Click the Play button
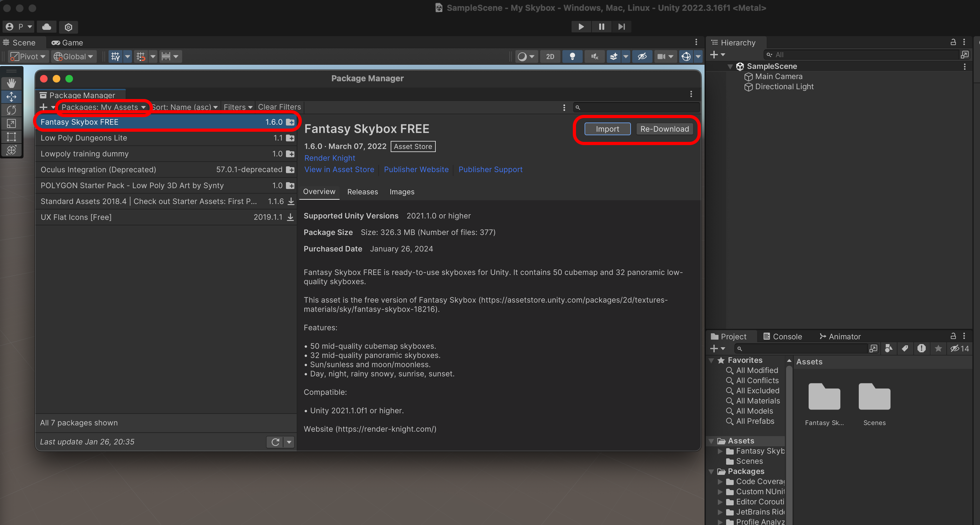Image resolution: width=980 pixels, height=525 pixels. tap(581, 27)
